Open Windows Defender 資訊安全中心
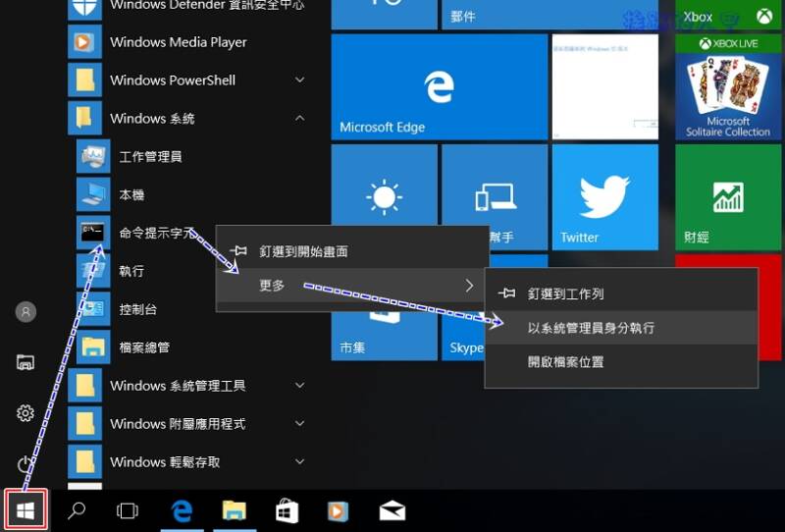785x532 pixels. tap(186, 7)
